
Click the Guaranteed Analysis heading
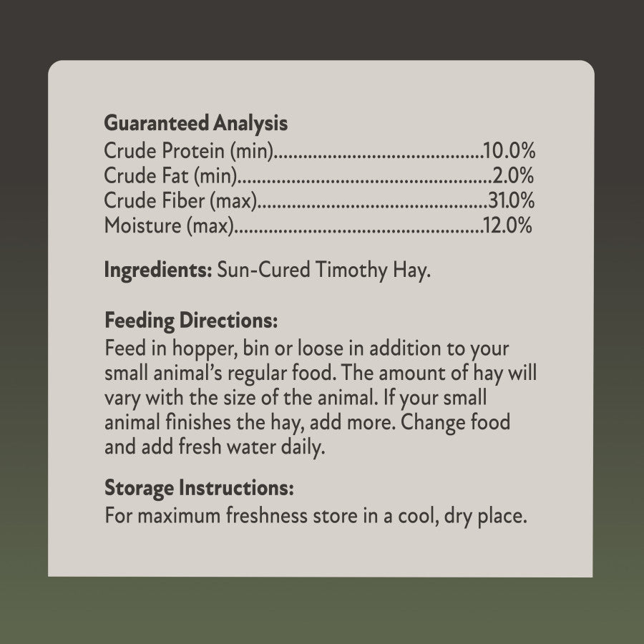pos(195,123)
